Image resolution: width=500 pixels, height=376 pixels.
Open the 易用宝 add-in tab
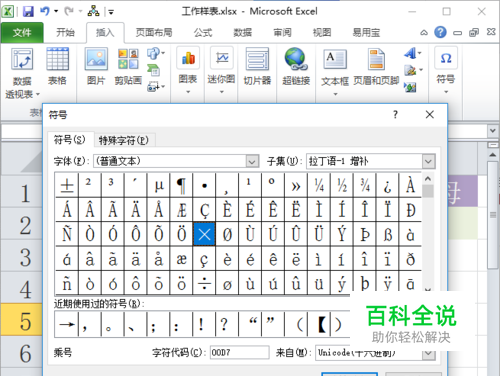[366, 33]
